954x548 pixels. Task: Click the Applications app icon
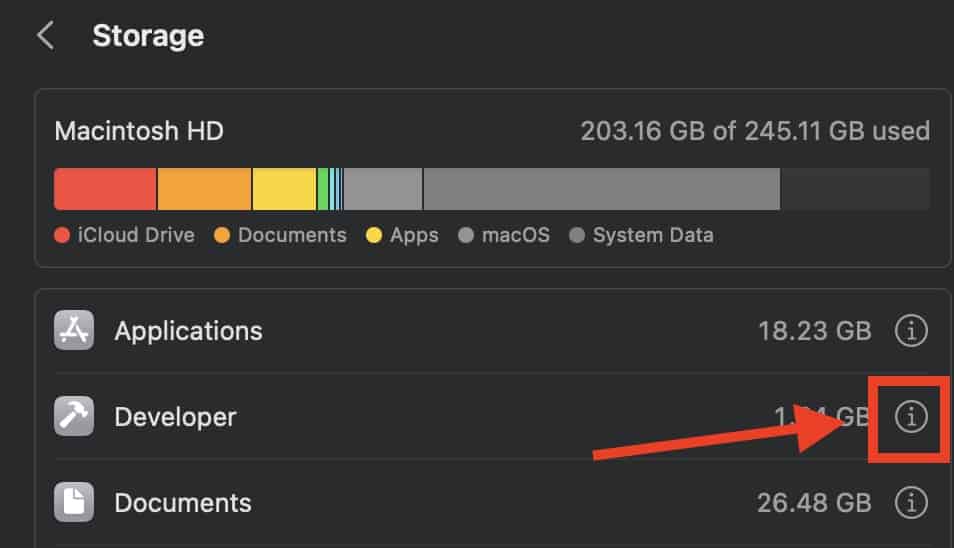click(x=74, y=330)
